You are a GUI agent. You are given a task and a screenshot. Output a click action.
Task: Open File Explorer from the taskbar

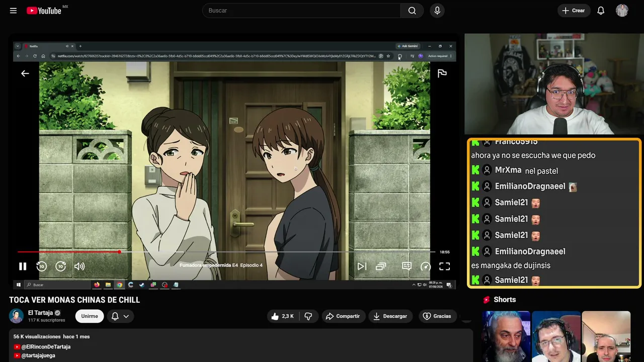click(108, 285)
